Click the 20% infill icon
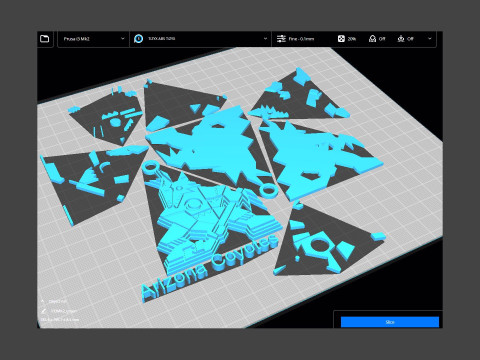 pyautogui.click(x=341, y=39)
